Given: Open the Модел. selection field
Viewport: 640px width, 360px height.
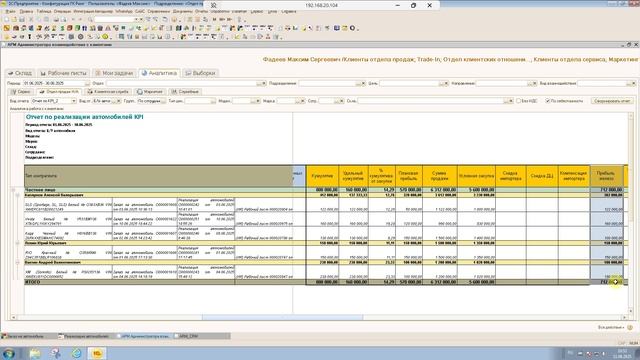Looking at the screenshot, I should [x=246, y=101].
